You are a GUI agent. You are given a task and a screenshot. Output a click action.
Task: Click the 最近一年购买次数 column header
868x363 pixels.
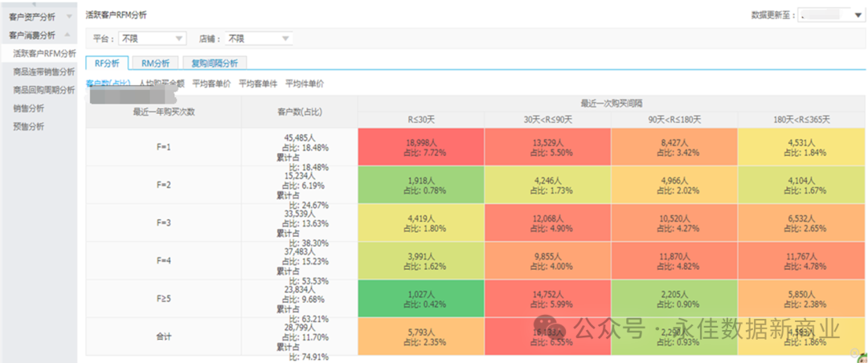pos(164,112)
